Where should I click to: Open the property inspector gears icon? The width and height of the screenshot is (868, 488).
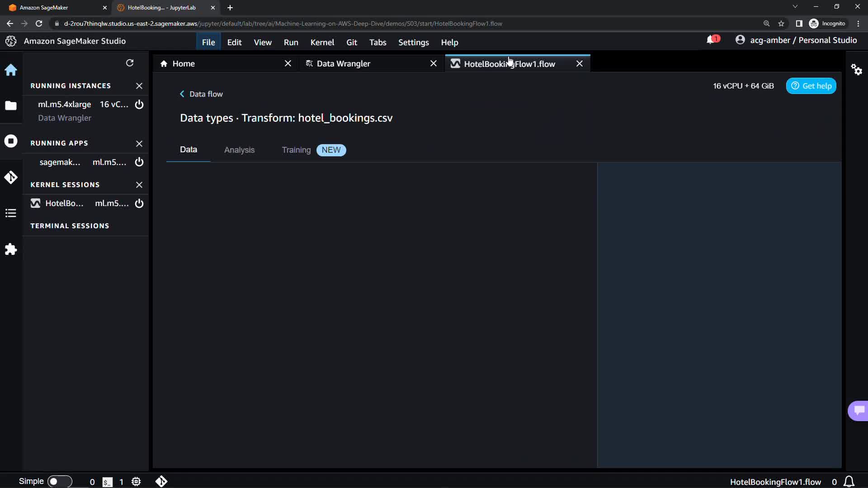pyautogui.click(x=856, y=70)
